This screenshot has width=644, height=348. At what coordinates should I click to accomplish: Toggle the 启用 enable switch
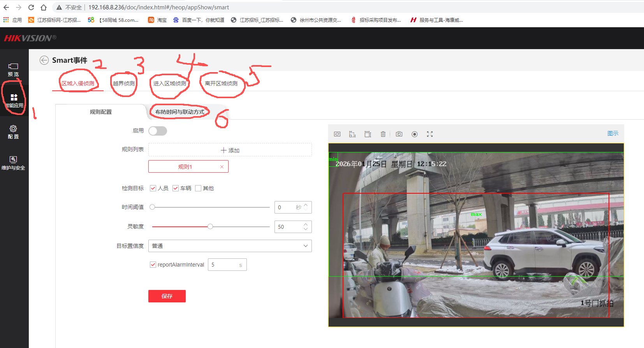point(158,131)
